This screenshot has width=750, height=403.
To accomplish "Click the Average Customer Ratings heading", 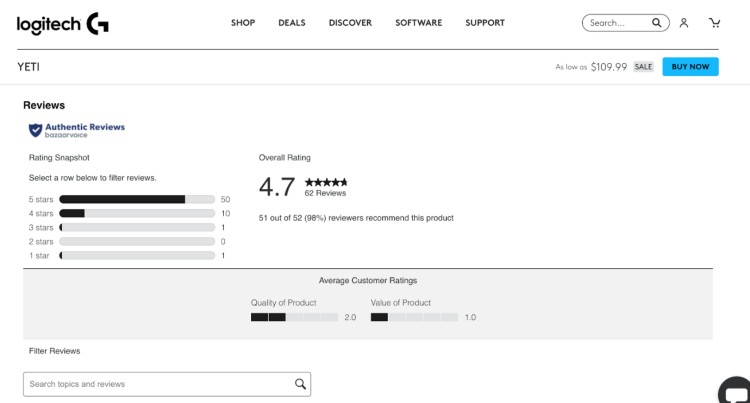I will [x=368, y=281].
